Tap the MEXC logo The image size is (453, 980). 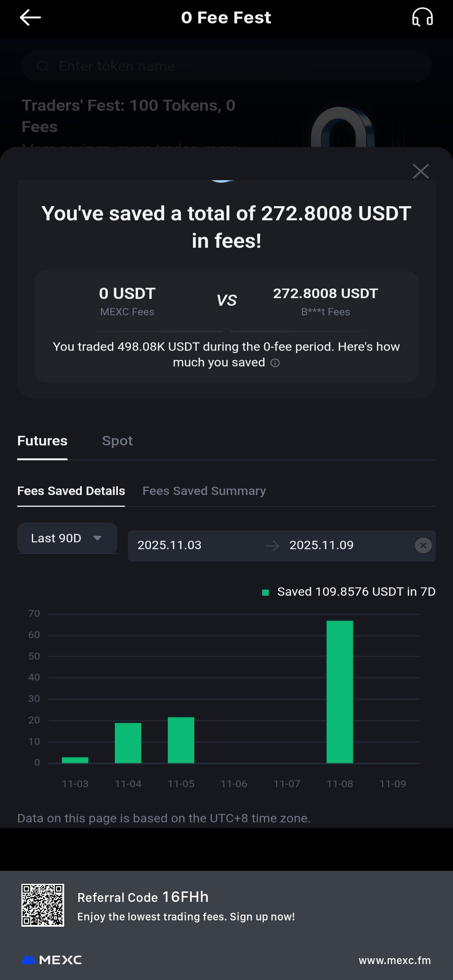click(x=52, y=960)
